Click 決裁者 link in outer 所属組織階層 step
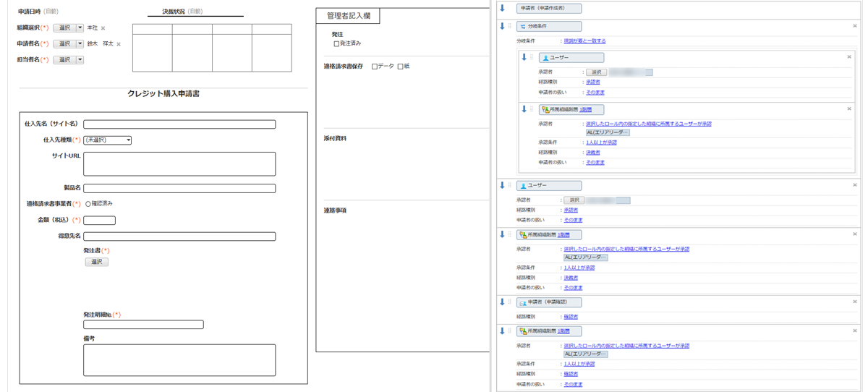Viewport: 868px width, 392px height. [571, 278]
